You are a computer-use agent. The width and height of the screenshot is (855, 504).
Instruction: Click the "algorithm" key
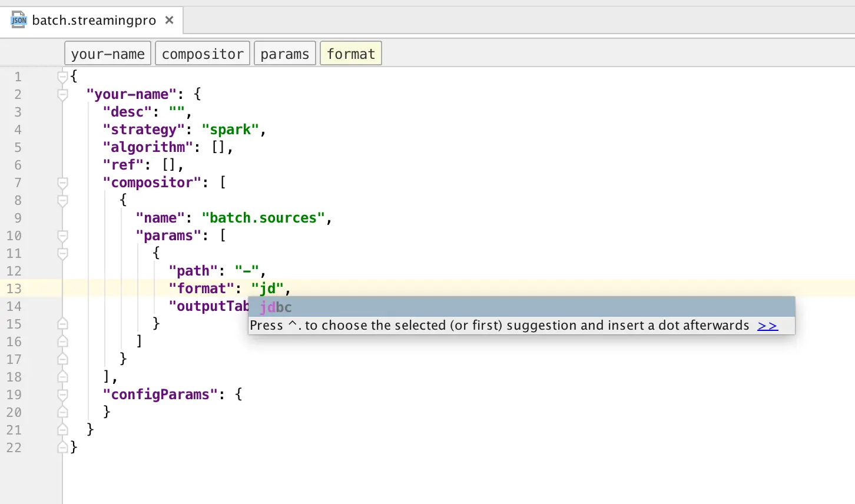click(148, 147)
